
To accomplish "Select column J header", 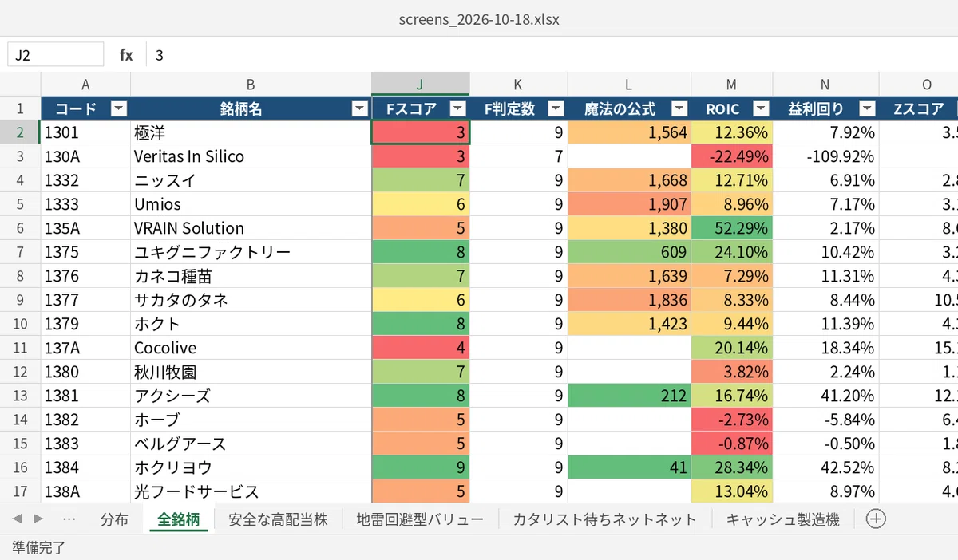I will click(x=421, y=85).
